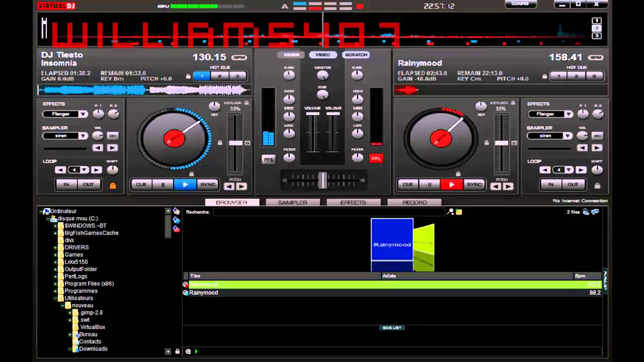The height and width of the screenshot is (362, 644).
Task: Click left deck sampler next arrow
Action: pos(112,148)
